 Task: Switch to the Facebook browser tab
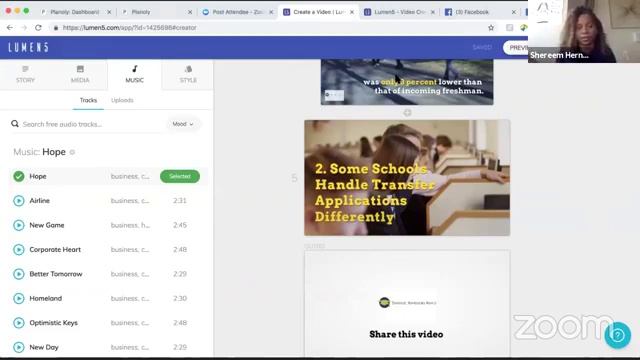coord(481,12)
